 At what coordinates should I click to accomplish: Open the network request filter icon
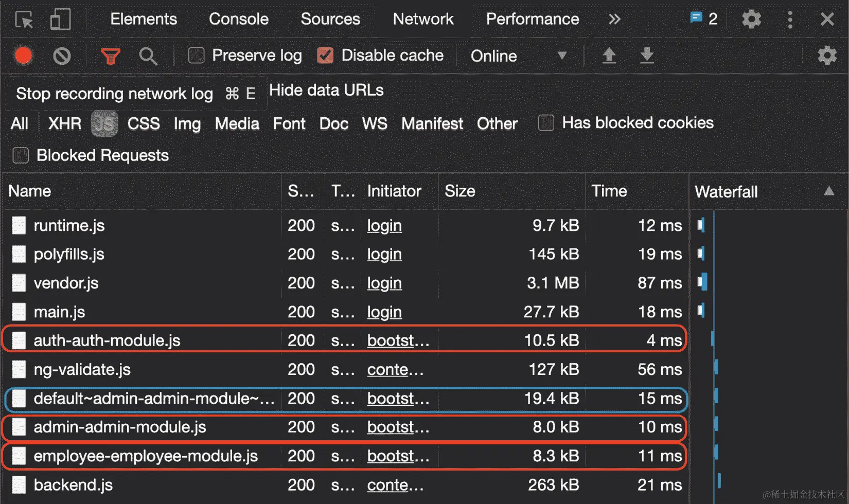(x=111, y=56)
